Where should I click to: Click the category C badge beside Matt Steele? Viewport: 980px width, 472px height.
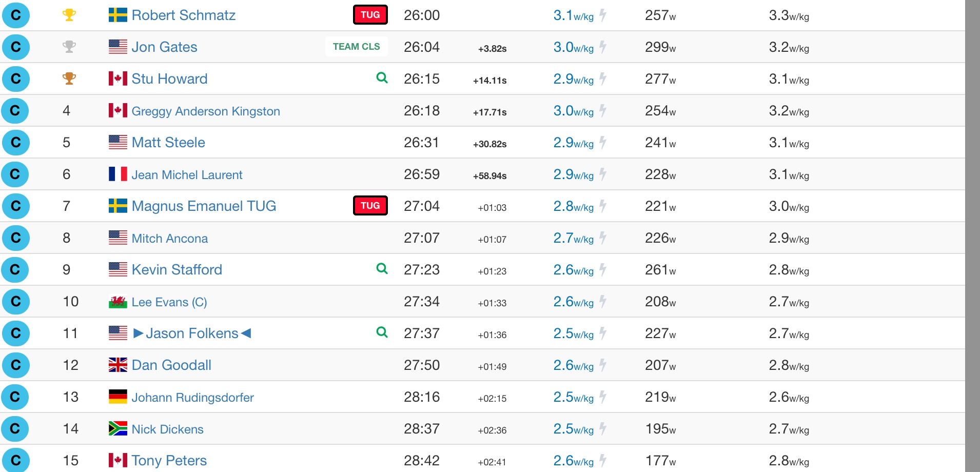coord(15,142)
